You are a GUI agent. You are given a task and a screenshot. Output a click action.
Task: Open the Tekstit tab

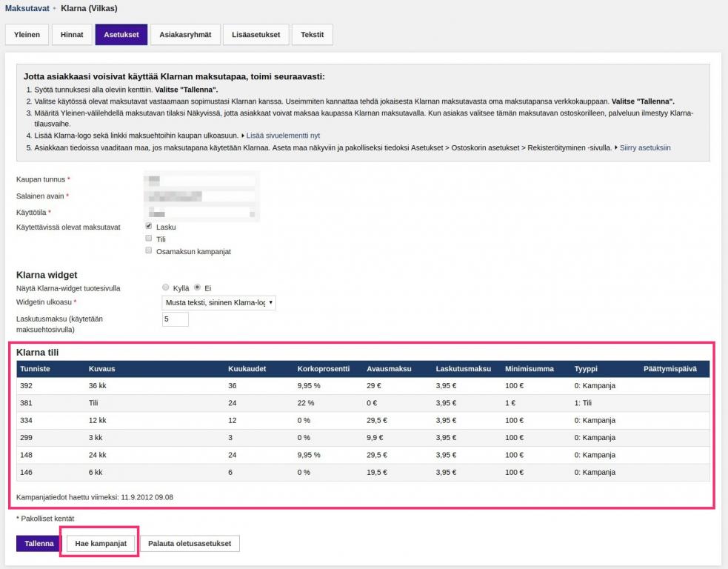pos(312,35)
